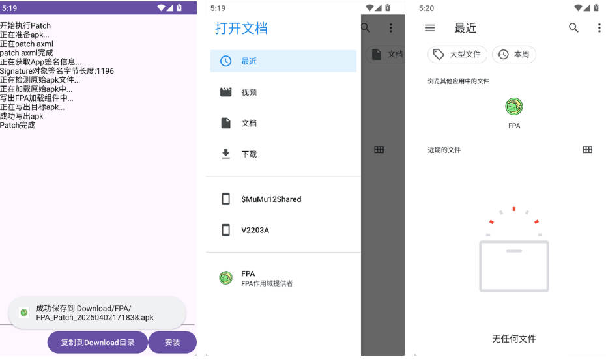The image size is (606, 364).
Task: Click the download arrow icon beside 下载
Action: 225,154
